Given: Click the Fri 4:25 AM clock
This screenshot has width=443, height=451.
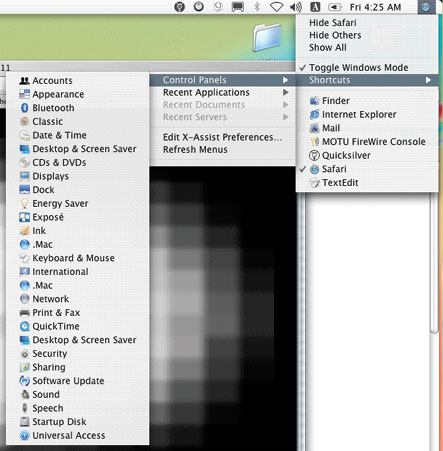Looking at the screenshot, I should coord(375,7).
